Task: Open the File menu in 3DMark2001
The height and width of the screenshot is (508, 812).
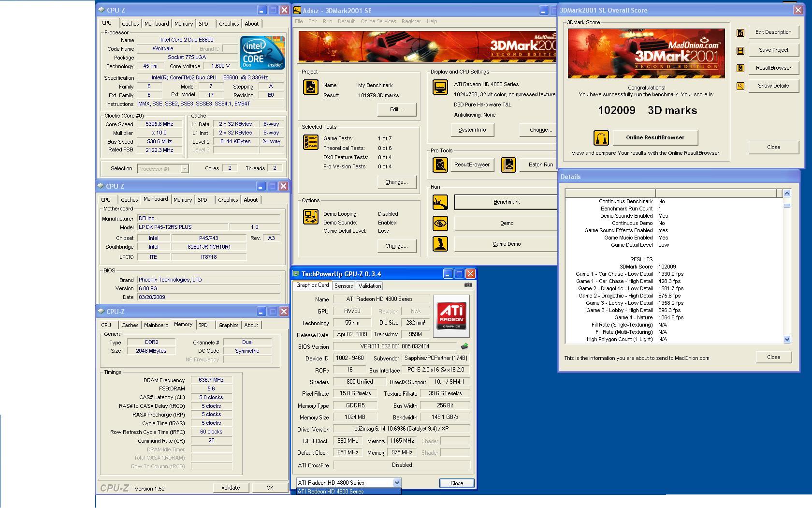Action: [299, 21]
